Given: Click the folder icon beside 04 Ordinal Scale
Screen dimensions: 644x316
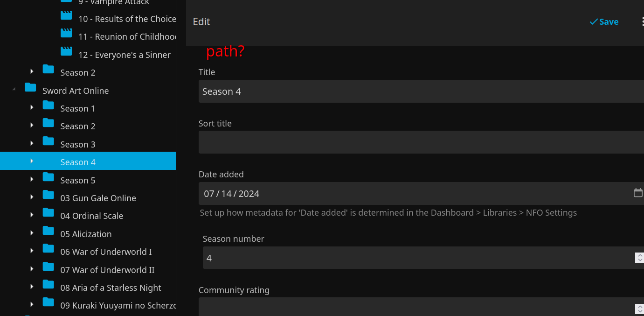Looking at the screenshot, I should point(48,213).
